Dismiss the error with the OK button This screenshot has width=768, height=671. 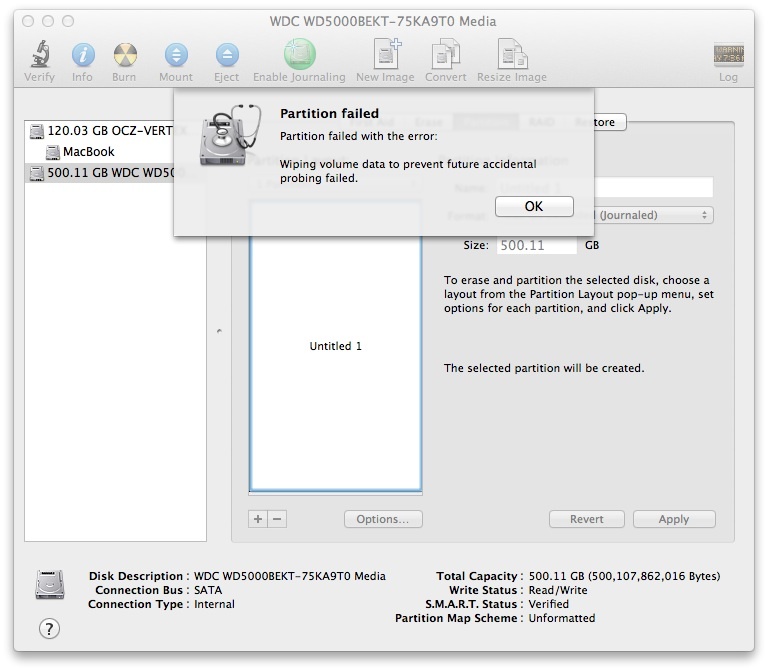click(534, 206)
